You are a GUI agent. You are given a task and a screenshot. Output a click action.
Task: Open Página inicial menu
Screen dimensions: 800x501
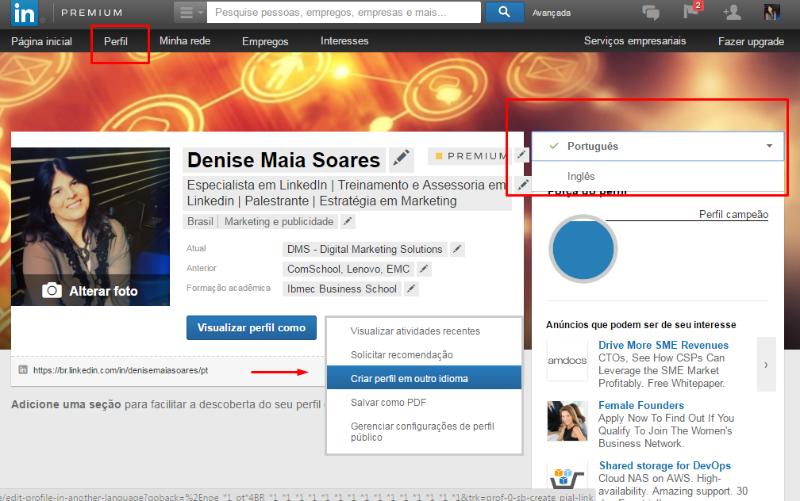(x=42, y=41)
